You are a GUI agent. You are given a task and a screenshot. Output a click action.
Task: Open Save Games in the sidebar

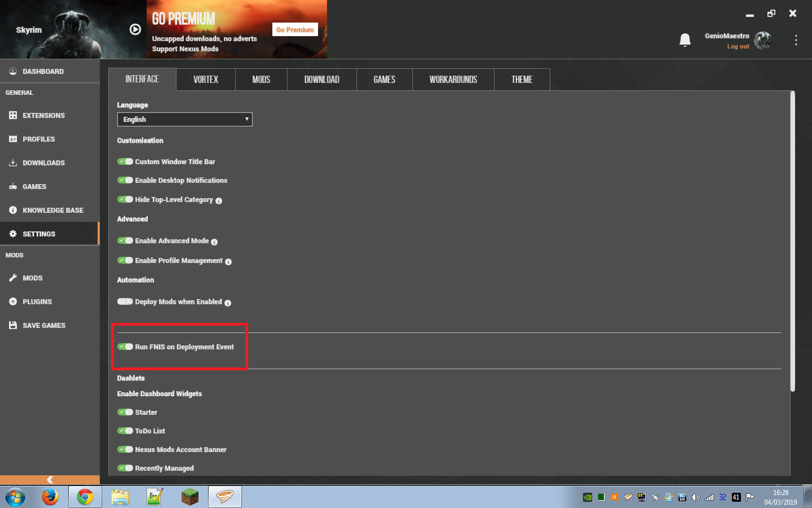point(50,325)
